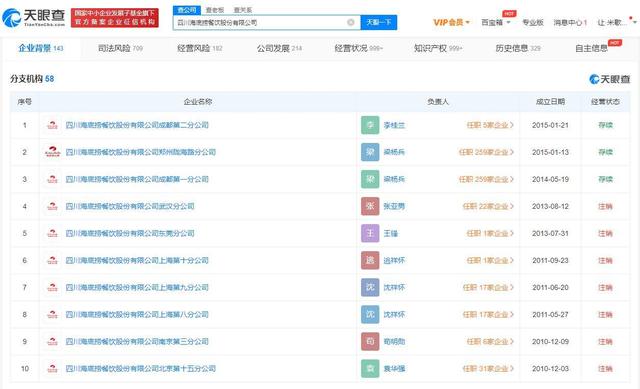The height and width of the screenshot is (389, 640).
Task: Clear the search box with the X icon
Action: (x=351, y=22)
